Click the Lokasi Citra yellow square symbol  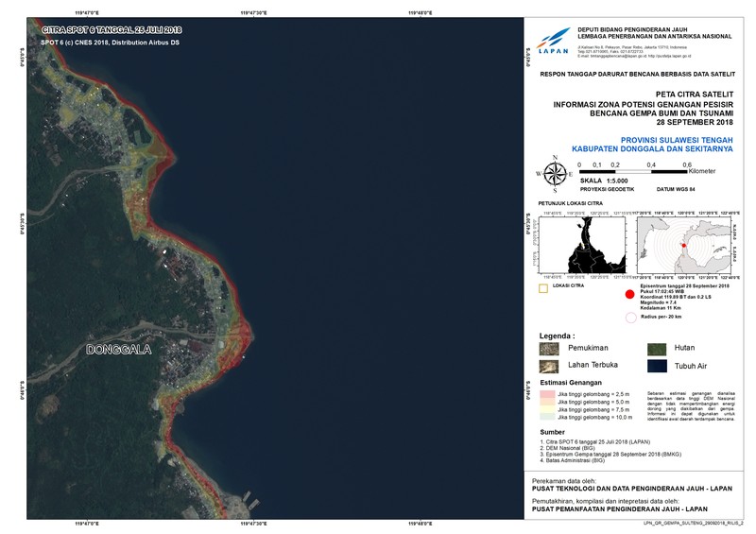pyautogui.click(x=541, y=290)
